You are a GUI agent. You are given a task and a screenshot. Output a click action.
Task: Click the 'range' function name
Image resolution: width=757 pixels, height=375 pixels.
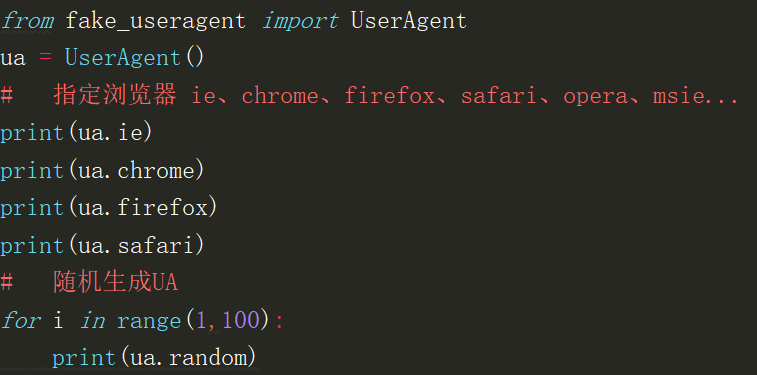[149, 321]
